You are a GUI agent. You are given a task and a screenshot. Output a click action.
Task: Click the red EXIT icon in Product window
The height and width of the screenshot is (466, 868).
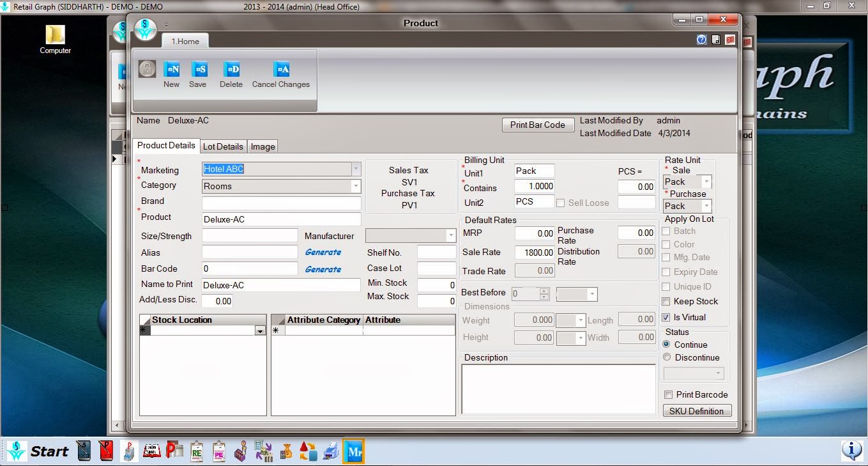729,40
